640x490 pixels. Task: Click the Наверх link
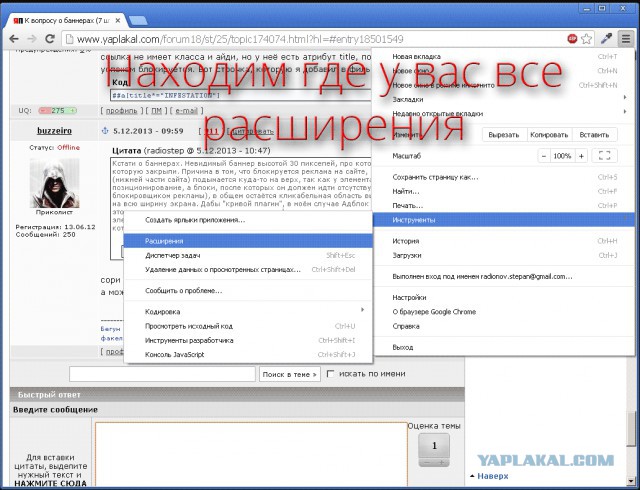(493, 476)
